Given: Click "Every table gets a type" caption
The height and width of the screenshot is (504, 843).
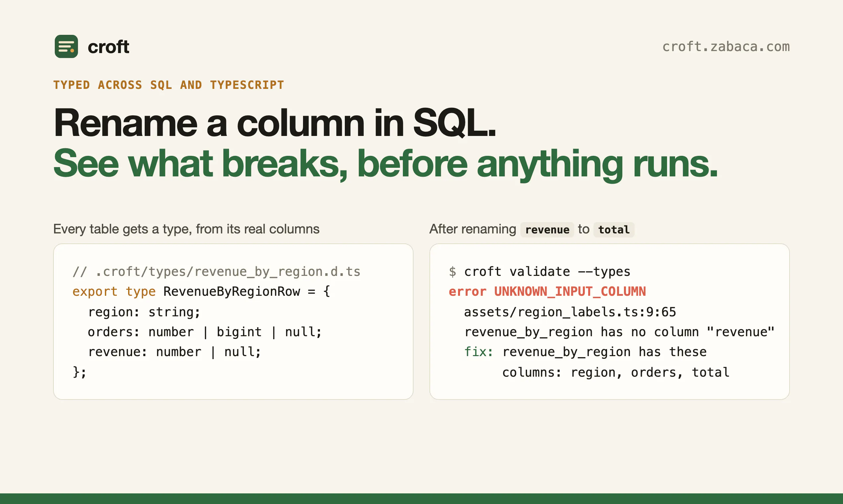Looking at the screenshot, I should tap(186, 229).
